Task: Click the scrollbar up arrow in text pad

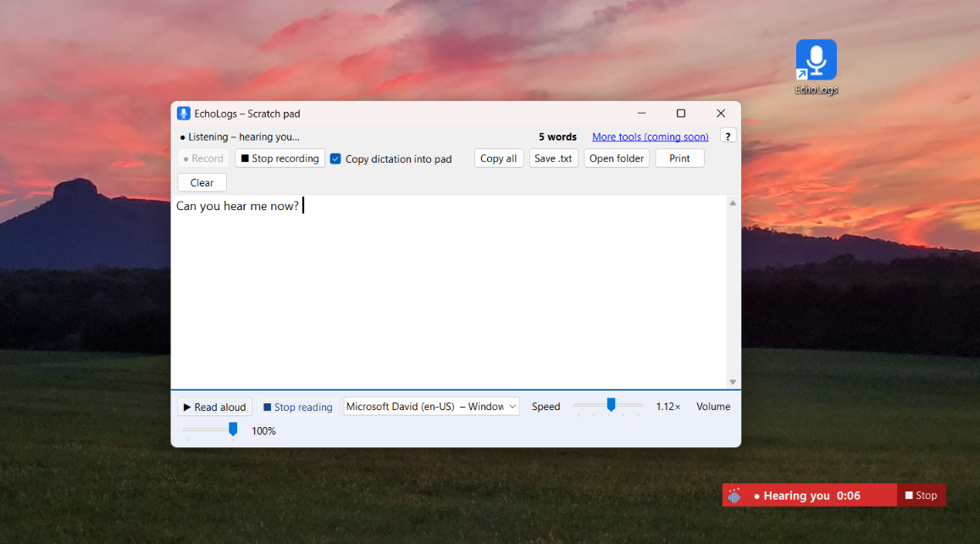Action: 733,203
